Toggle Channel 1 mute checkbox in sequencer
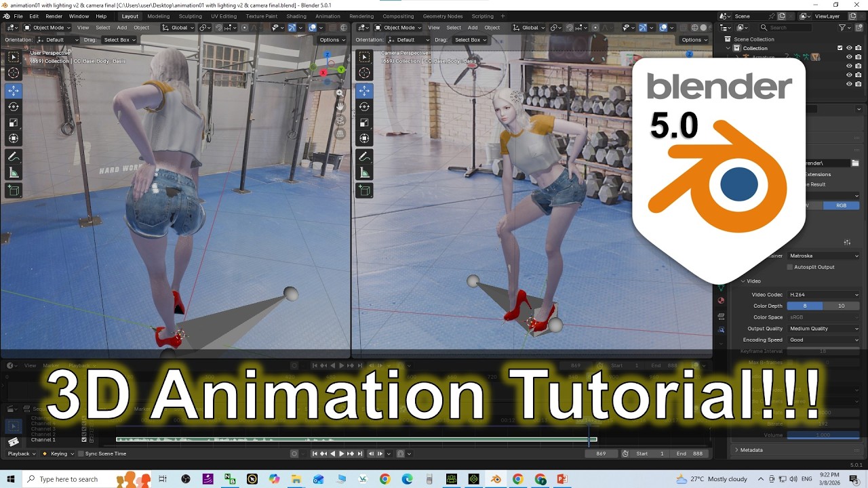The width and height of the screenshot is (868, 488). tap(84, 440)
